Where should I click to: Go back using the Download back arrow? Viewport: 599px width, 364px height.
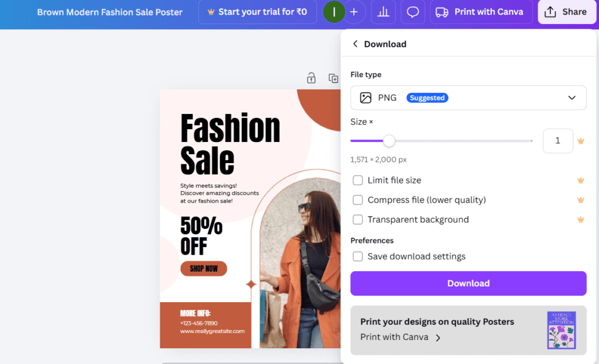click(x=355, y=44)
